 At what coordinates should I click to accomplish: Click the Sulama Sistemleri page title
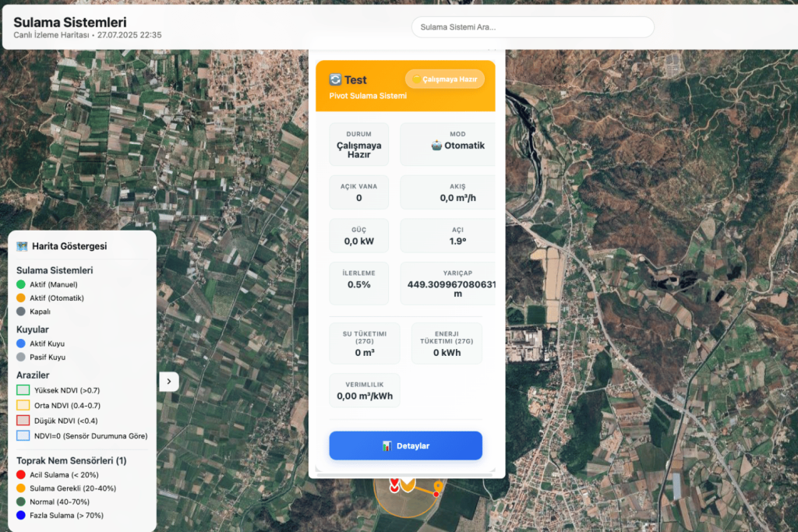[x=70, y=23]
